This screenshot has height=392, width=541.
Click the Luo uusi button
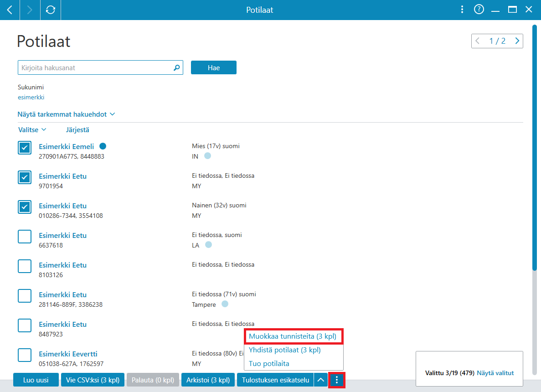pyautogui.click(x=36, y=380)
